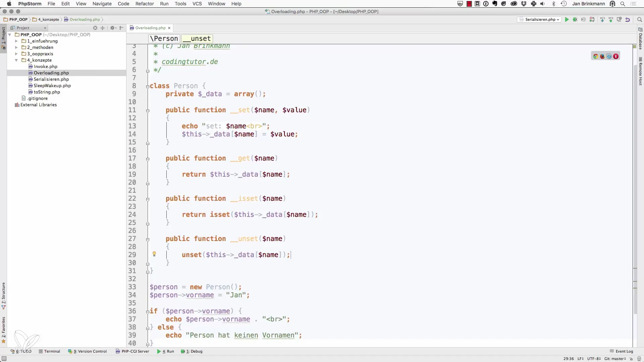Open file in Safari browser icon
The width and height of the screenshot is (644, 362).
609,56
